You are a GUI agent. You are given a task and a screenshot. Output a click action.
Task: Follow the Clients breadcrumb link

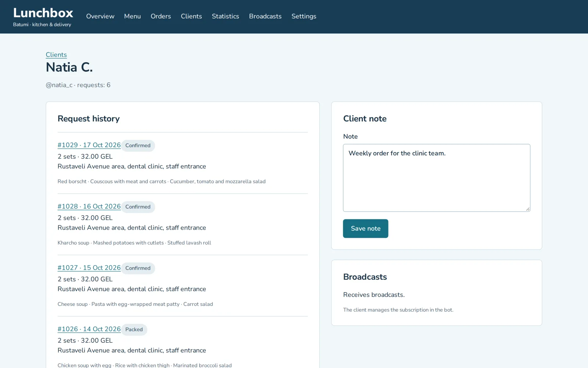point(56,54)
